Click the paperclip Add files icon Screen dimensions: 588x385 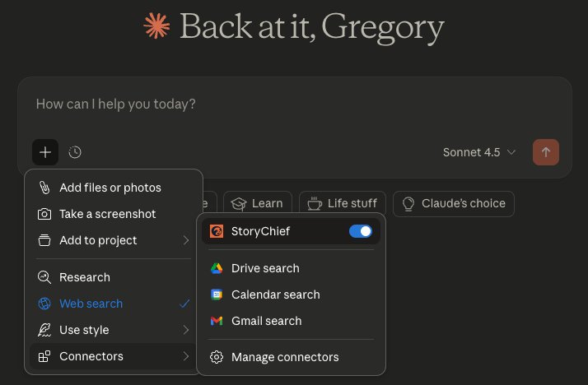click(44, 188)
